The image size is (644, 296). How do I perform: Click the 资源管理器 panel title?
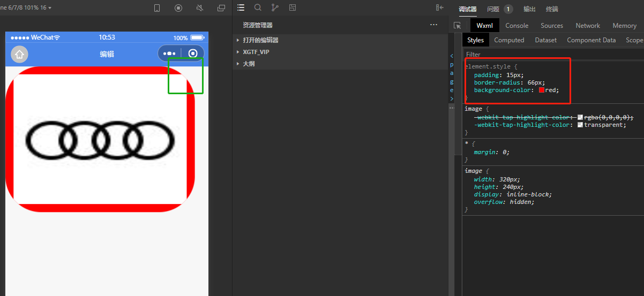pyautogui.click(x=258, y=25)
